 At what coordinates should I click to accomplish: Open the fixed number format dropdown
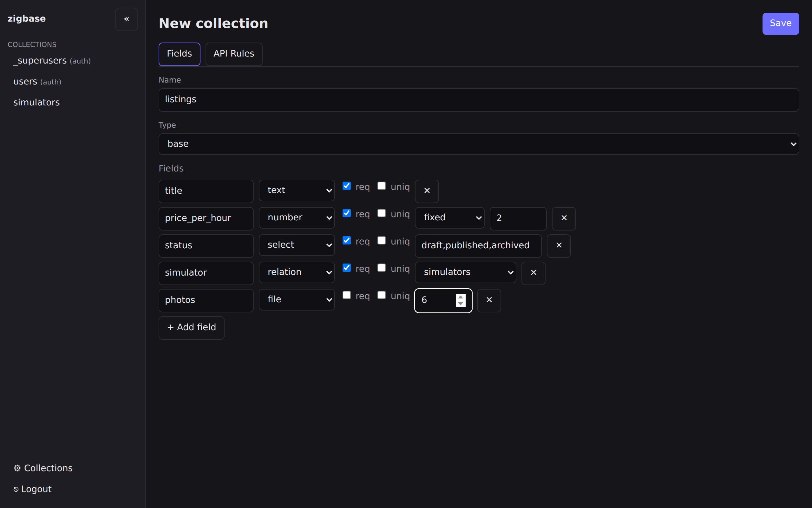[x=450, y=218]
